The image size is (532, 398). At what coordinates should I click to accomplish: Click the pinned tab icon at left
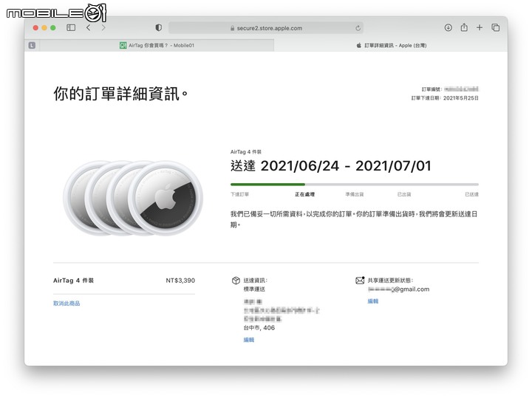click(x=32, y=45)
